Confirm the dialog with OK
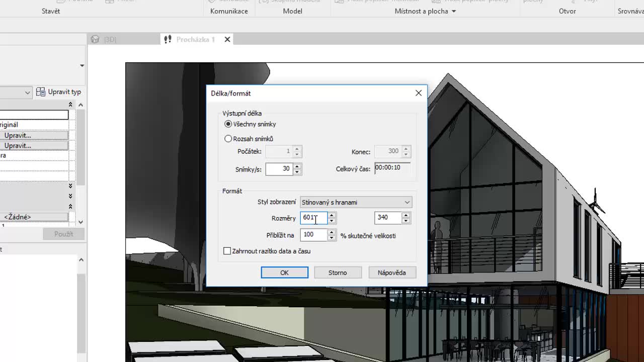644x362 pixels. tap(284, 273)
